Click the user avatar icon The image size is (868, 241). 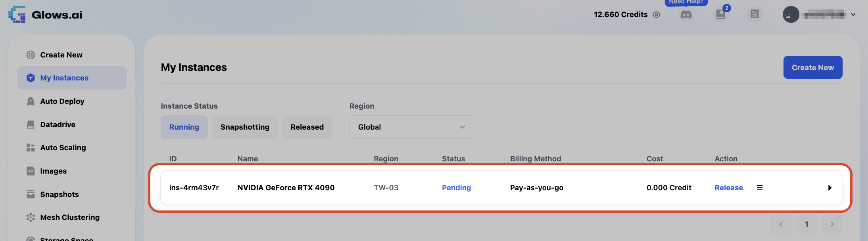click(791, 15)
